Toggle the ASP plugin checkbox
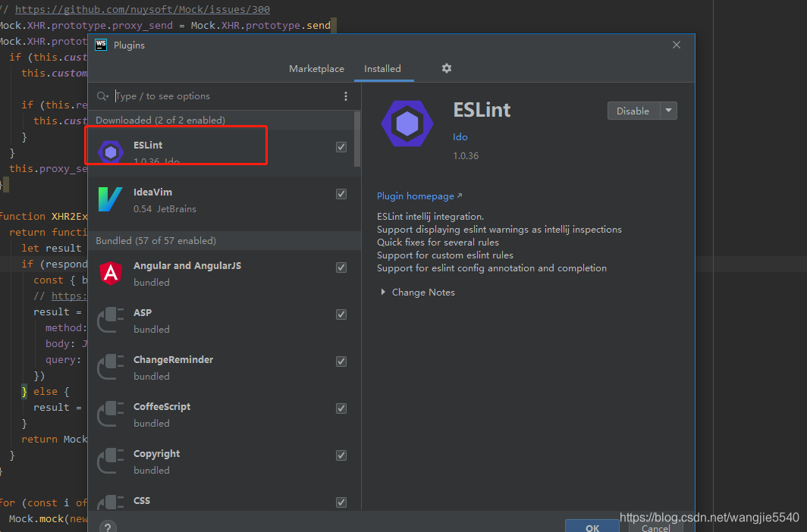 (341, 315)
